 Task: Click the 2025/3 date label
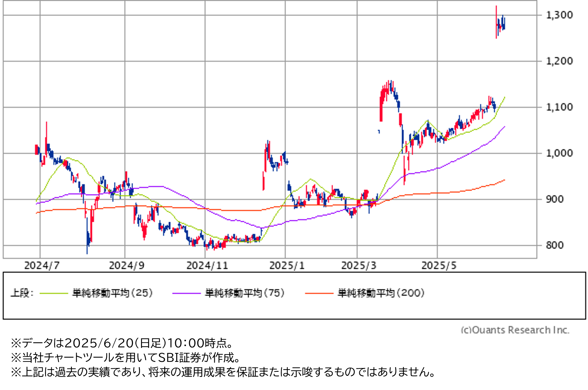click(x=359, y=266)
